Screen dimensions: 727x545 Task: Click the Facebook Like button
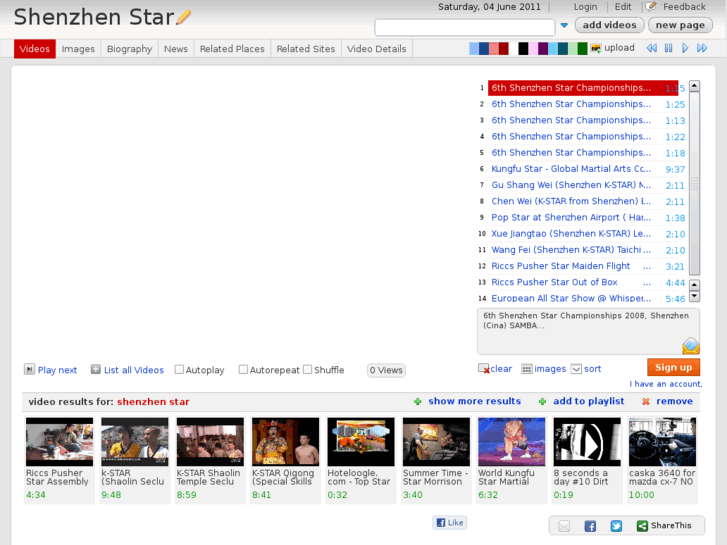pyautogui.click(x=450, y=523)
